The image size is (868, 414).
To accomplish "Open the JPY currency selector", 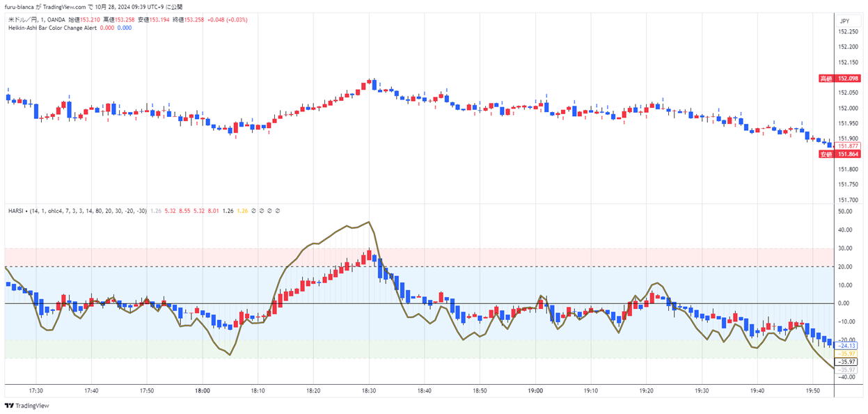I will (x=844, y=21).
